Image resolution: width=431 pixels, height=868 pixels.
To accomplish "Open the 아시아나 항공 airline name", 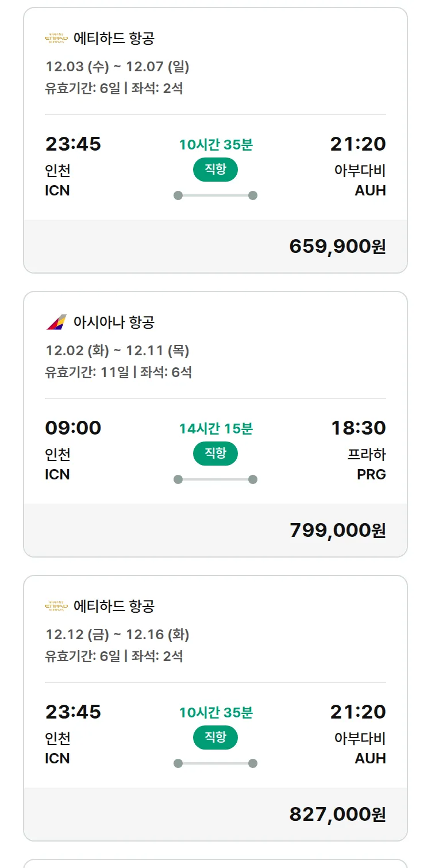I will pos(114,322).
